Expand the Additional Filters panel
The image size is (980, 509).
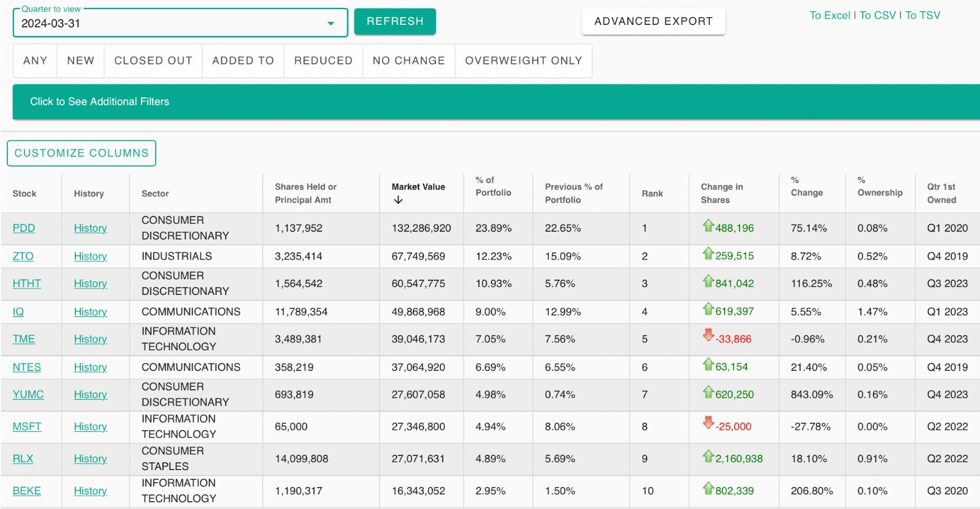(100, 102)
